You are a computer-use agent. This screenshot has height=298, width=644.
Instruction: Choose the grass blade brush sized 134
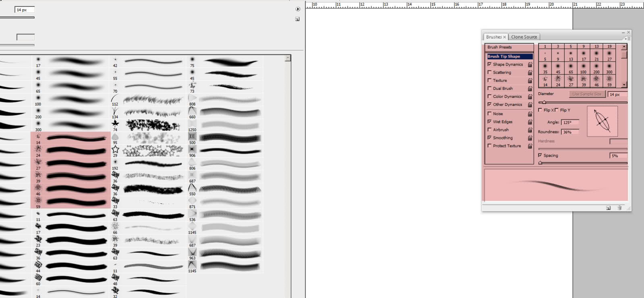pyautogui.click(x=115, y=111)
